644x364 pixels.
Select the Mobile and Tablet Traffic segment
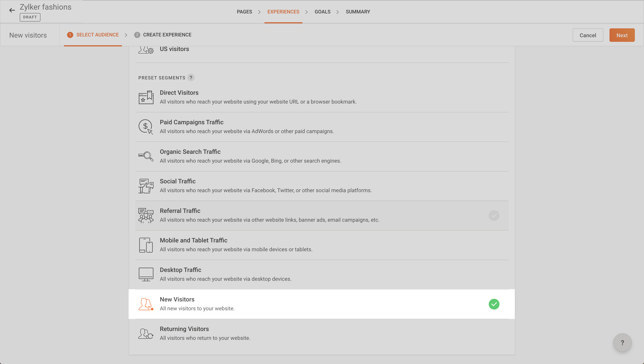coord(322,245)
